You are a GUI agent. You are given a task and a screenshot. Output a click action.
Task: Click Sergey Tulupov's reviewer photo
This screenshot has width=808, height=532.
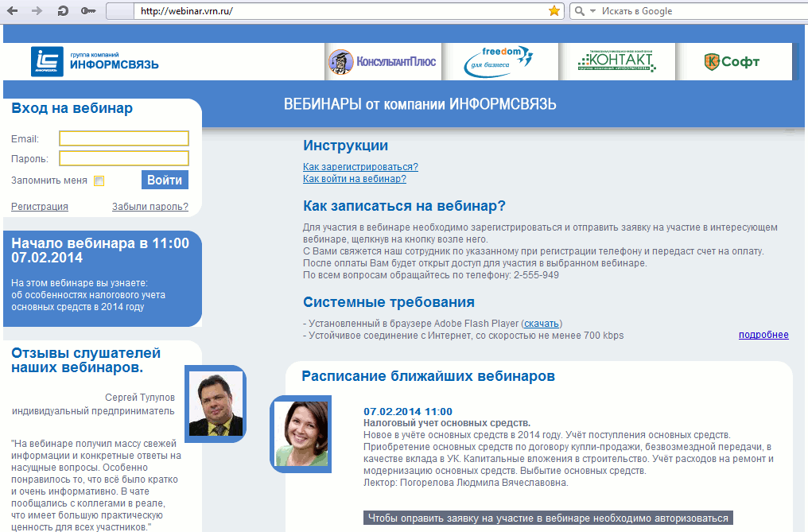216,404
